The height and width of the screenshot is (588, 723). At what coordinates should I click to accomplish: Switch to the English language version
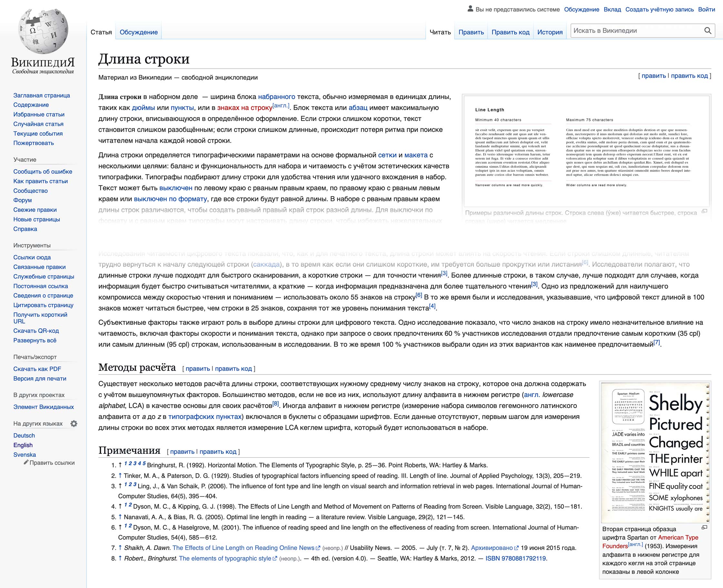[x=23, y=445]
